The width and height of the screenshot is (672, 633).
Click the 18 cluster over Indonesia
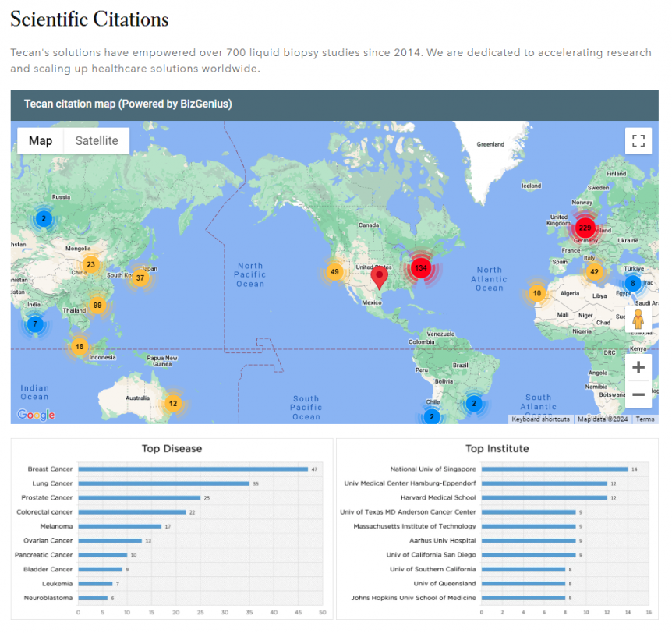point(80,346)
